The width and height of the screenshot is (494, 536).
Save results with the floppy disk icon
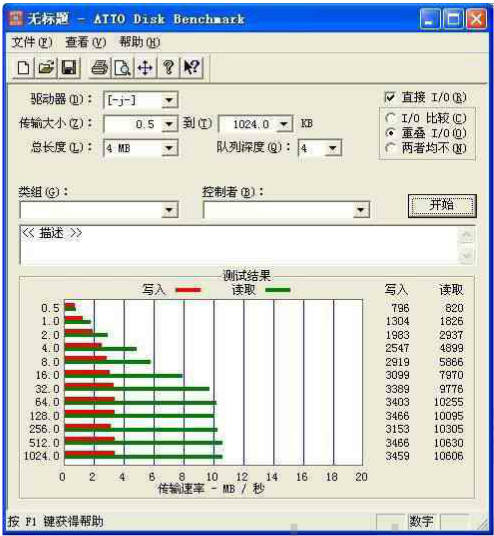[69, 68]
